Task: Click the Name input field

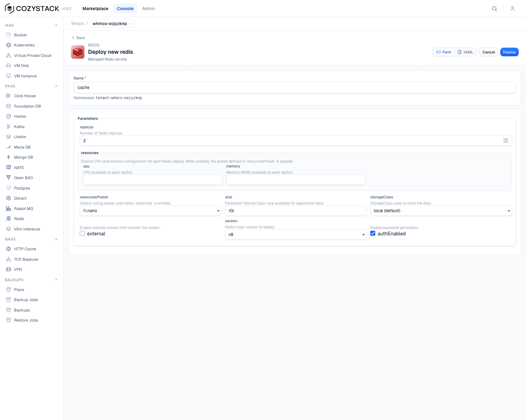Action: click(x=295, y=87)
